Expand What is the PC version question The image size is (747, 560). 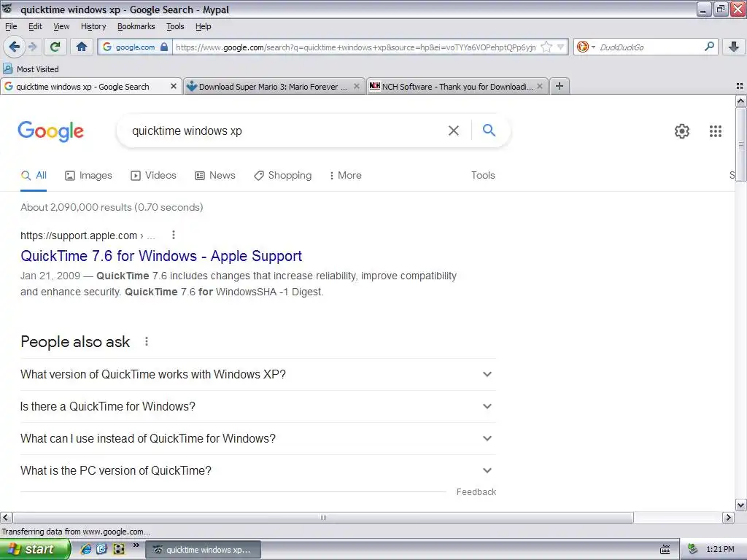tap(258, 470)
